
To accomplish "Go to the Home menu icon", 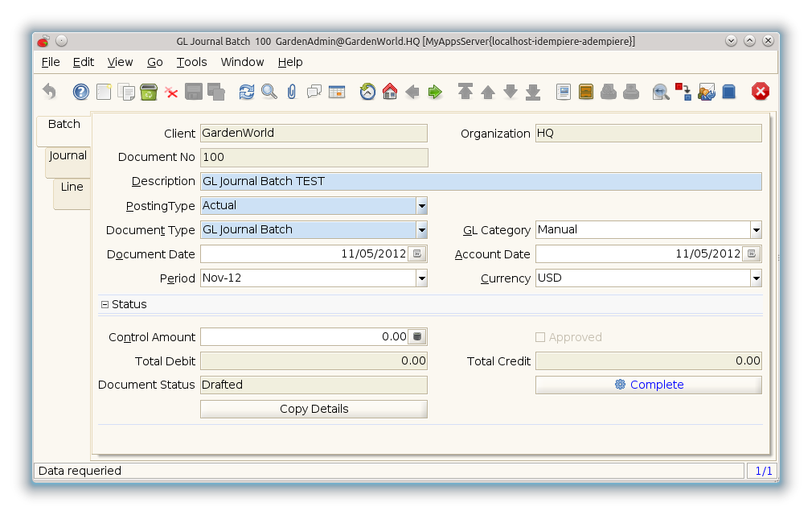I will tap(390, 92).
